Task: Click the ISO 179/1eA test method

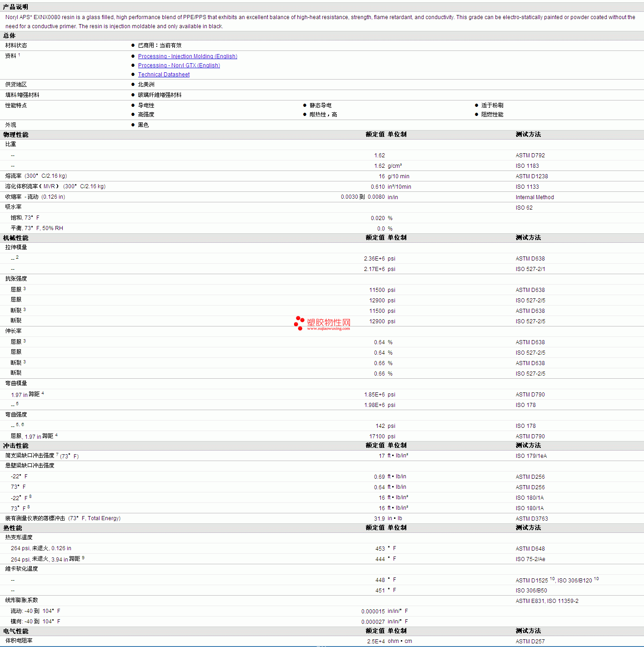Action: tap(531, 456)
